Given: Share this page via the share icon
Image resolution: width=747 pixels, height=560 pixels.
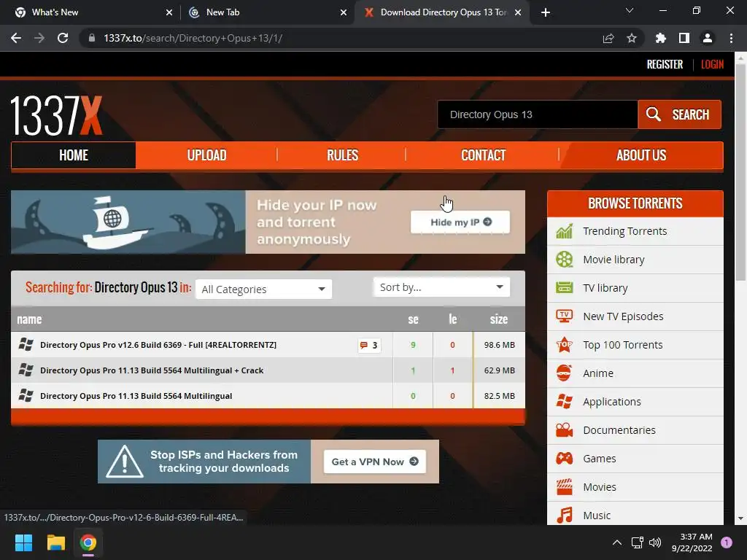Looking at the screenshot, I should [x=608, y=38].
